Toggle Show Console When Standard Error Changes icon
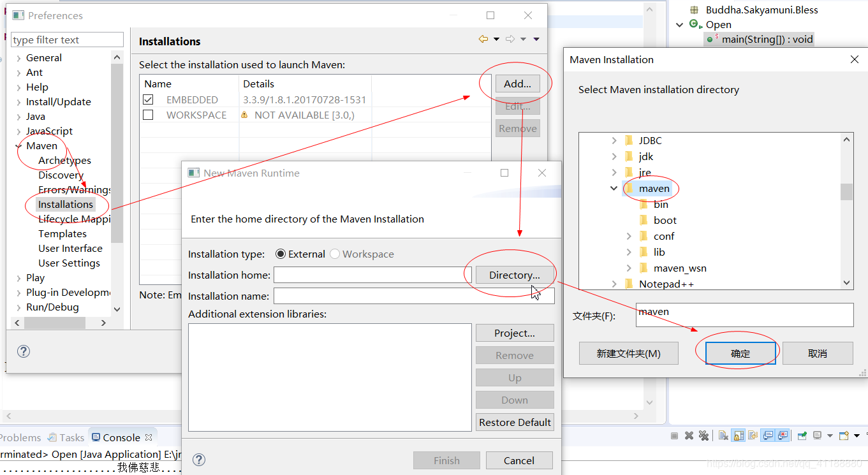Image resolution: width=868 pixels, height=475 pixels. (783, 435)
